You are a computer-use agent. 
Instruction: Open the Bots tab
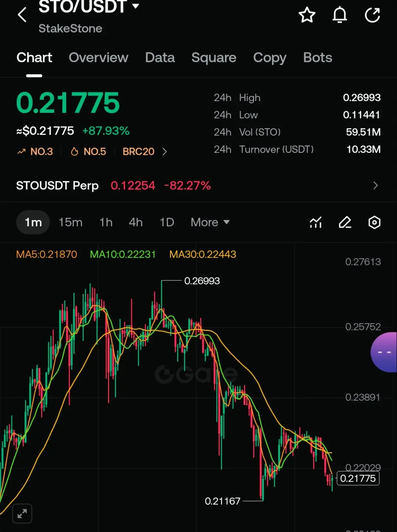pos(318,58)
